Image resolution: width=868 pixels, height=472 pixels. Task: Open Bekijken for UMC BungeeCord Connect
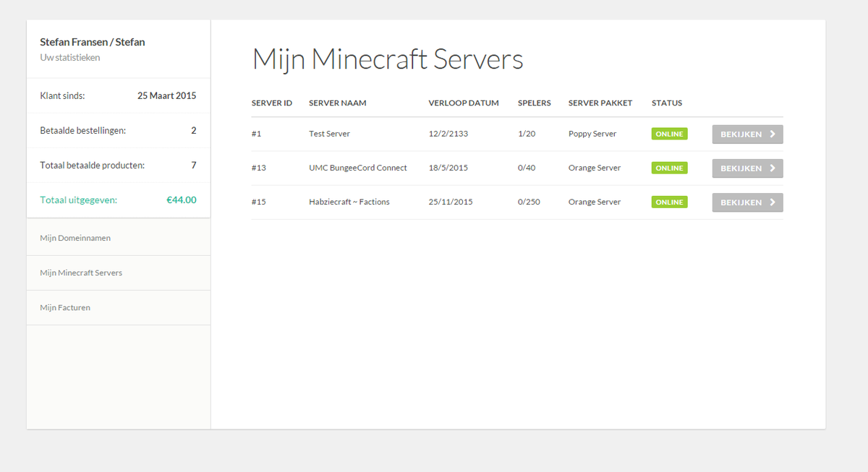click(x=747, y=168)
